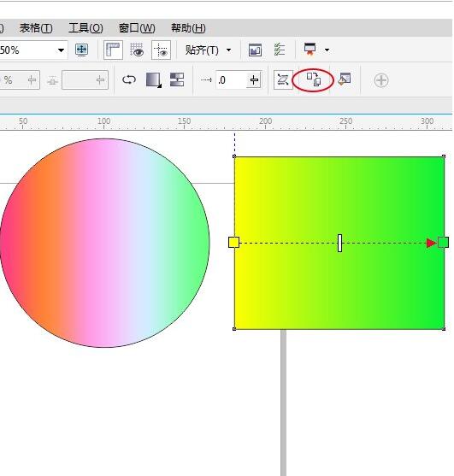Toggle show guidelines button
The width and height of the screenshot is (454, 476).
(x=161, y=50)
